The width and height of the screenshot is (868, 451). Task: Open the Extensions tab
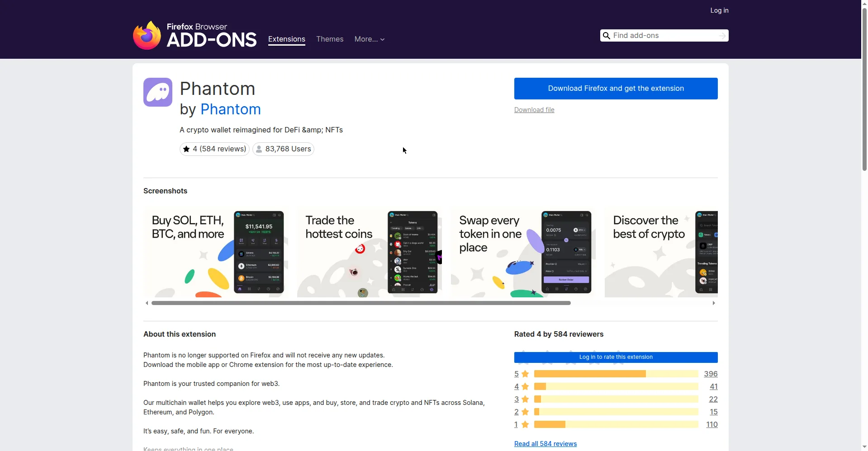coord(287,39)
